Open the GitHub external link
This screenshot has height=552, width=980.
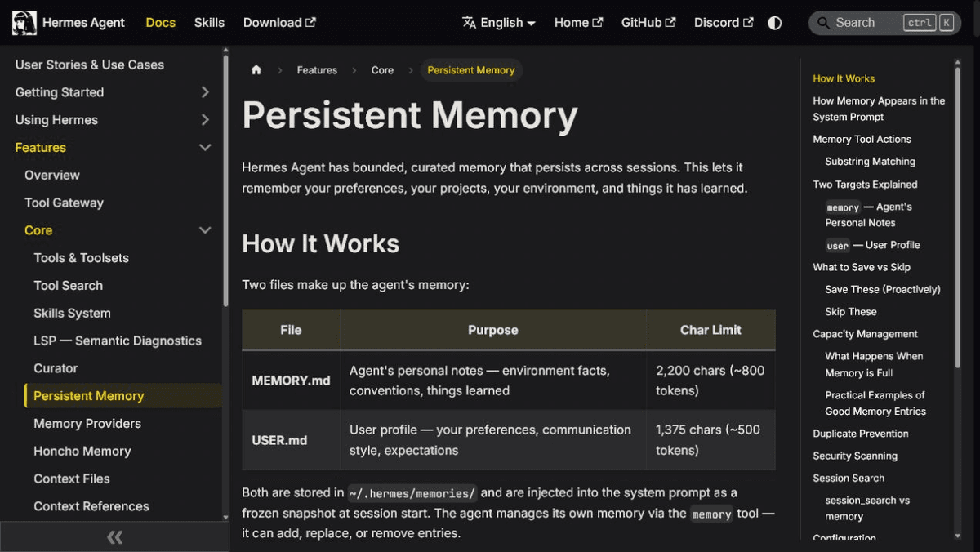(648, 23)
